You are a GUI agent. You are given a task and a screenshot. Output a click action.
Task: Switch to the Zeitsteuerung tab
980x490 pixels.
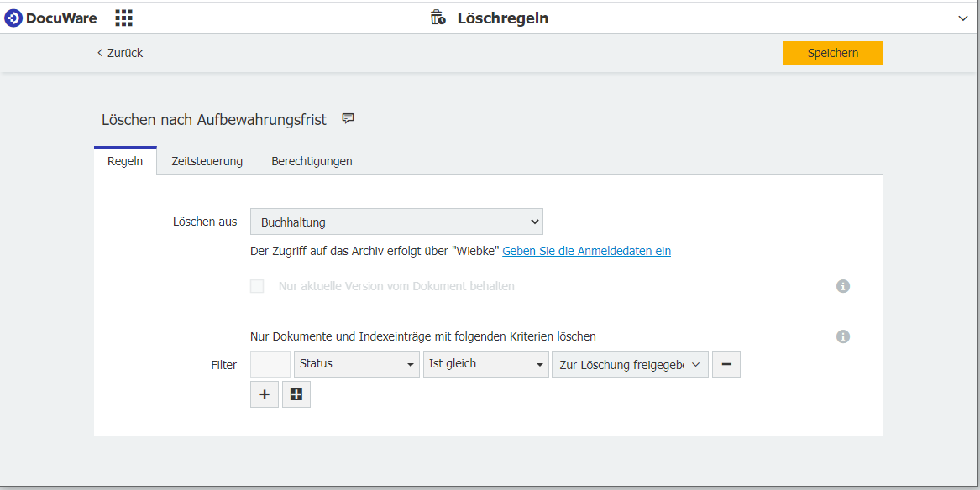pyautogui.click(x=205, y=160)
